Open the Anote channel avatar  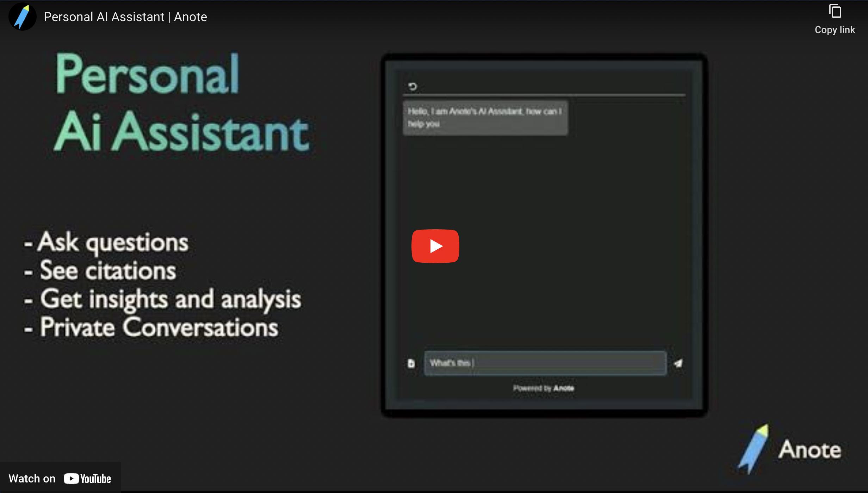click(23, 17)
